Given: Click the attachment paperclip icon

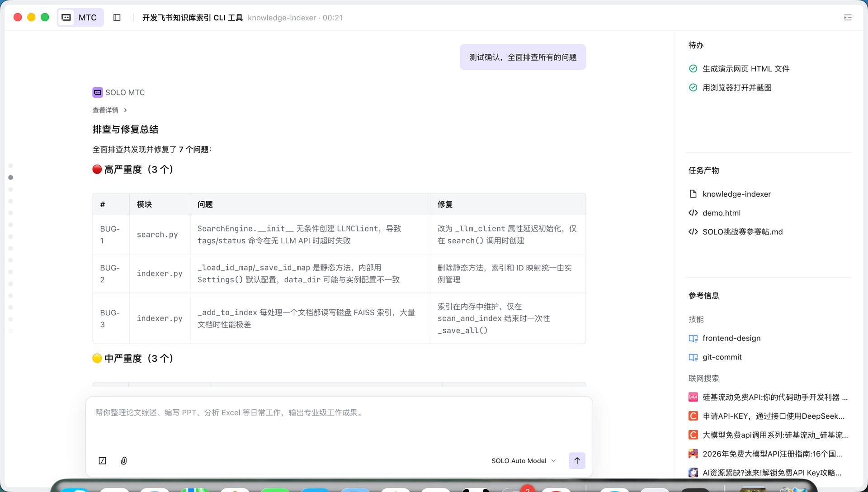Looking at the screenshot, I should point(124,460).
